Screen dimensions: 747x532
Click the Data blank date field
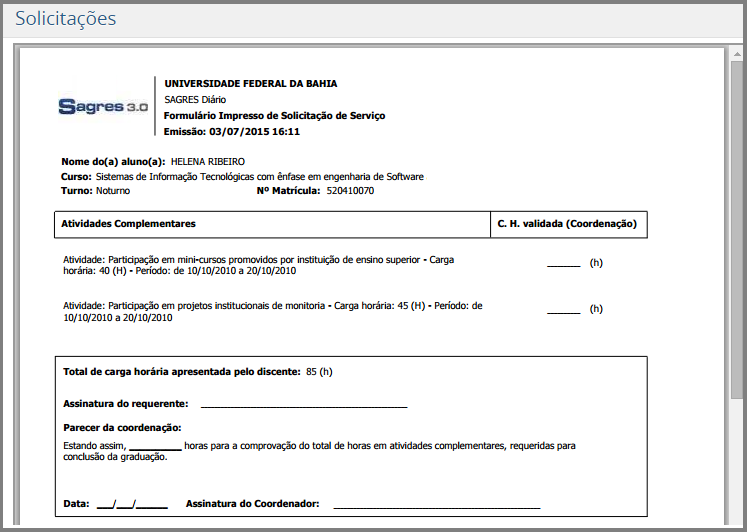click(132, 505)
